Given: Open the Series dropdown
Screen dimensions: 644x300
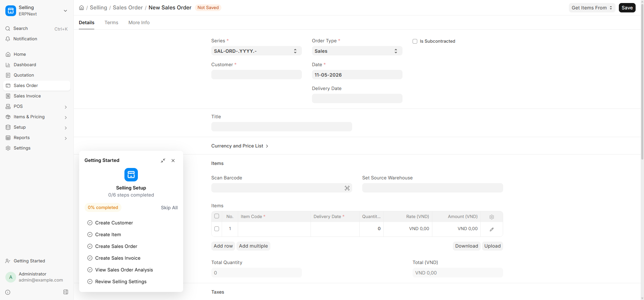Looking at the screenshot, I should point(257,51).
